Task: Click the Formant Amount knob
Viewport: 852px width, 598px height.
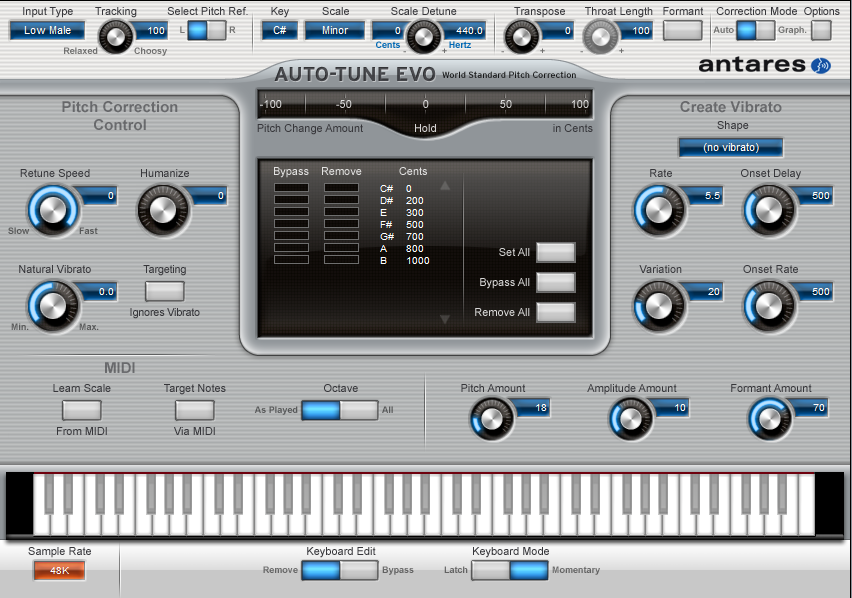Action: [769, 419]
